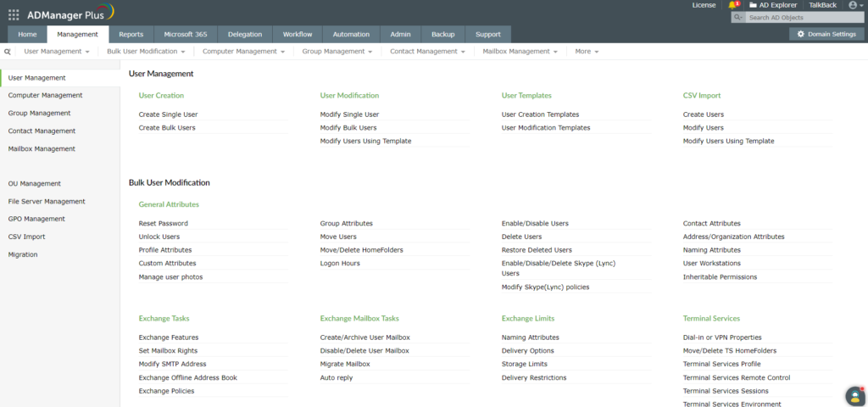Screen dimensions: 868x407
Task: Expand the Mailbox Management dropdown
Action: tap(520, 52)
